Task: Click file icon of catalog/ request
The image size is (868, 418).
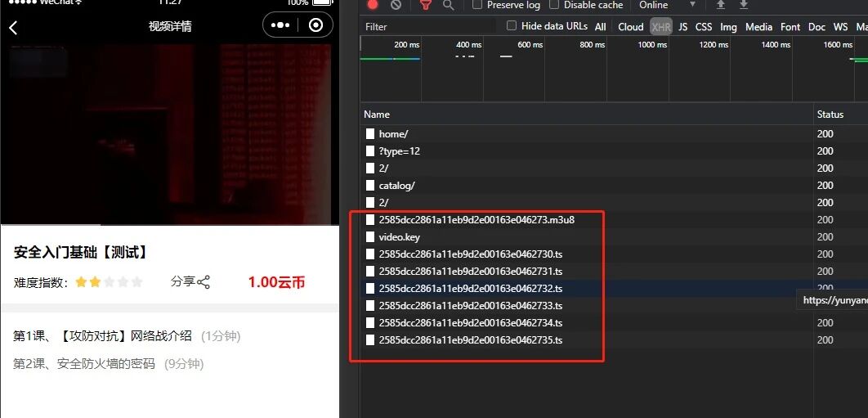Action: point(369,185)
